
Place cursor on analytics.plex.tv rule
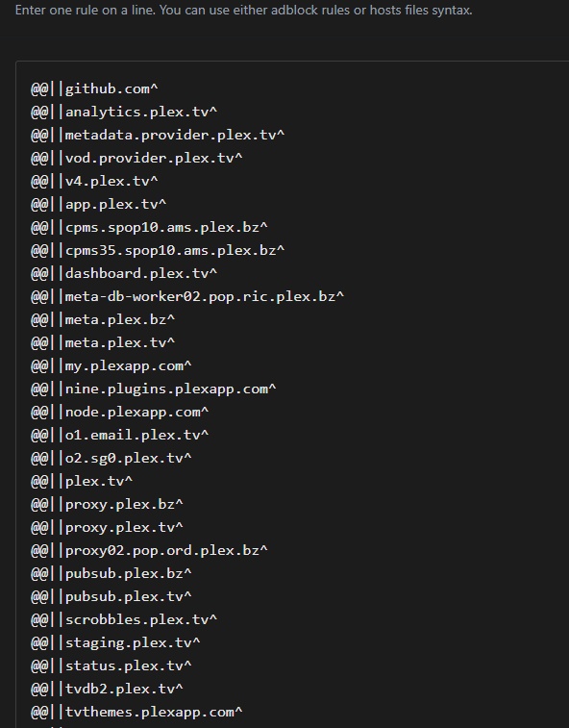pyautogui.click(x=124, y=112)
